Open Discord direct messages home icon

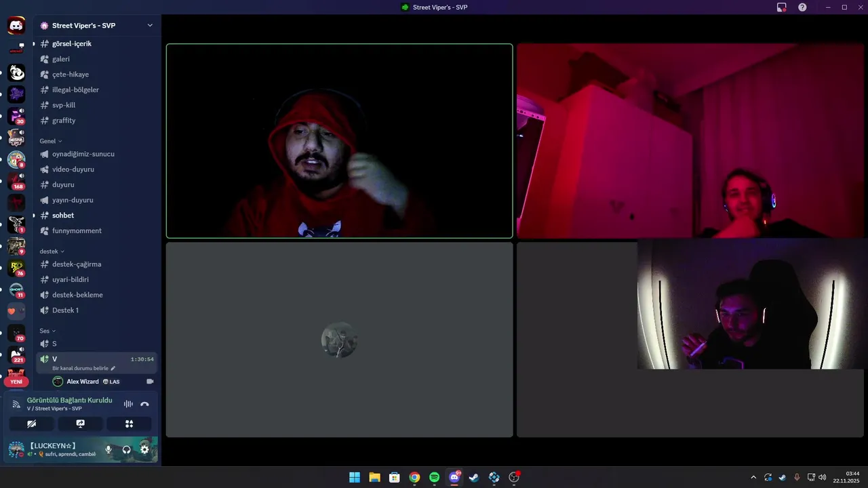[16, 25]
